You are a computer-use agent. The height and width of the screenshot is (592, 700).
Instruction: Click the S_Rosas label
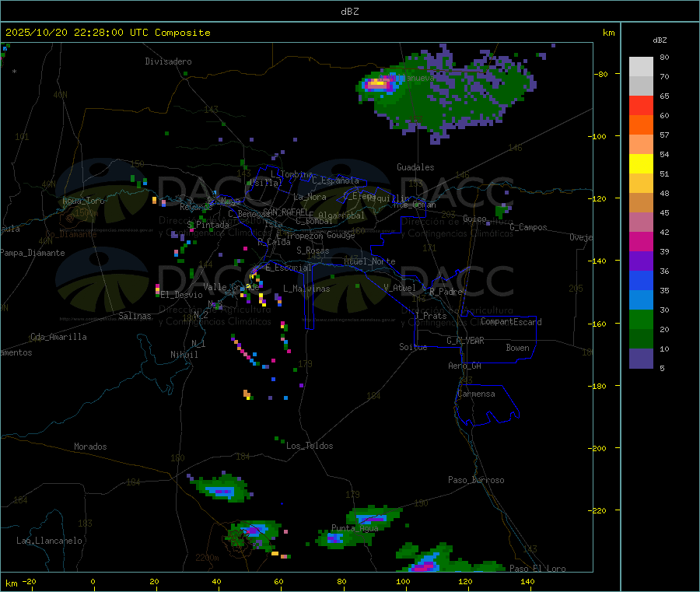(313, 250)
